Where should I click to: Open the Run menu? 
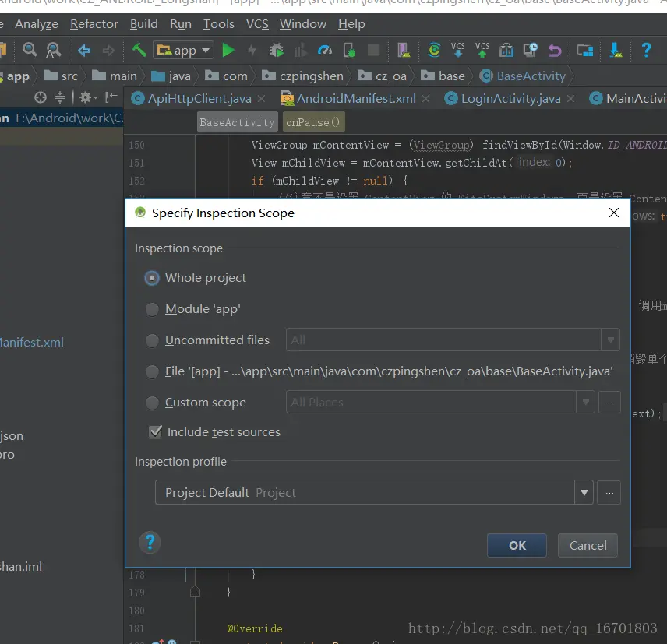[x=181, y=24]
